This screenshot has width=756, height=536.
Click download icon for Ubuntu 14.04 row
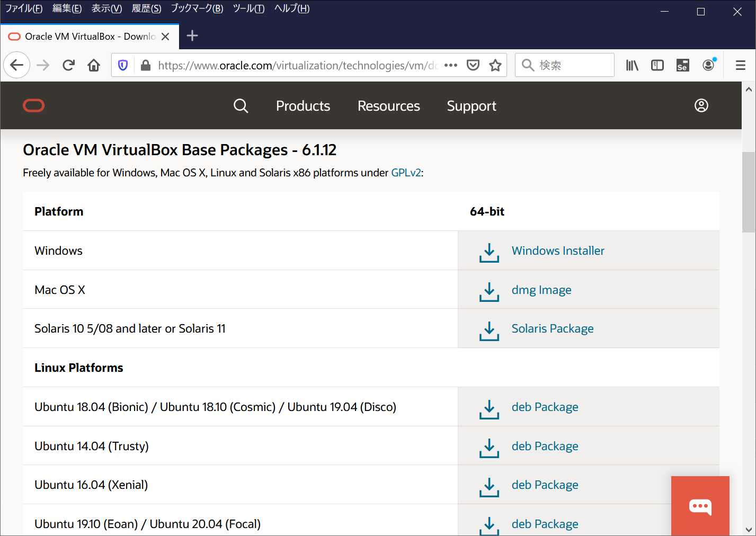click(489, 448)
